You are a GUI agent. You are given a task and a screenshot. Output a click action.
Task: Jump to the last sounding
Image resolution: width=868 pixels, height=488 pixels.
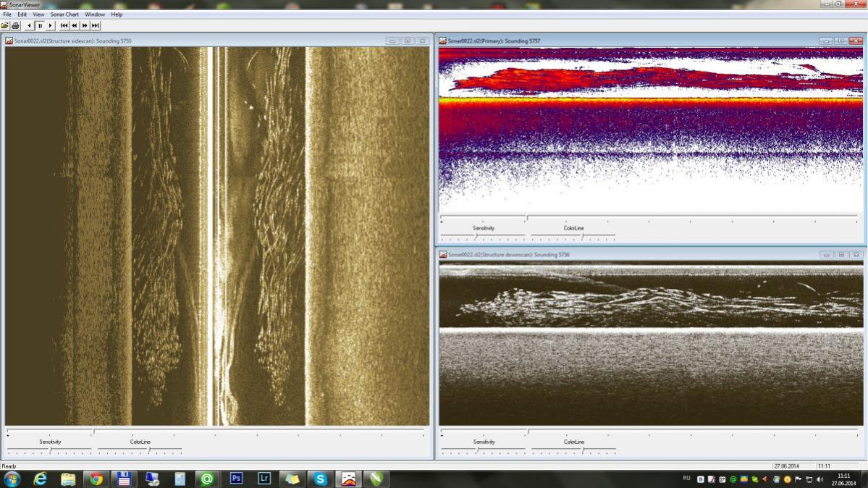(95, 25)
